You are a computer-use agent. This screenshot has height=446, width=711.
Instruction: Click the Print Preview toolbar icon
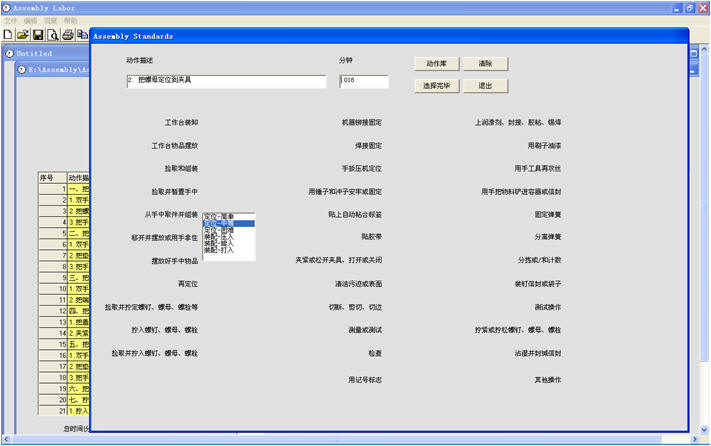coord(53,35)
